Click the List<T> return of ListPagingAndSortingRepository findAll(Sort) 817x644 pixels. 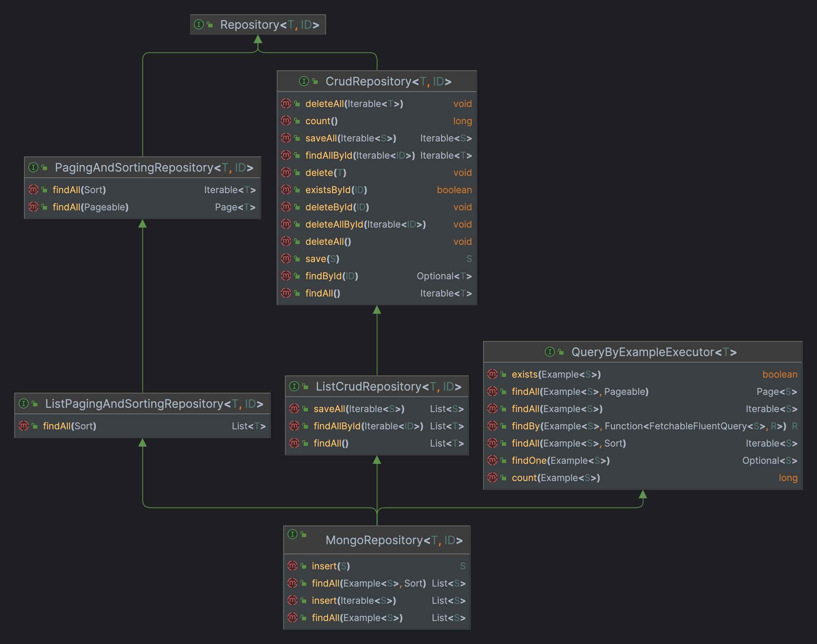[x=249, y=426]
